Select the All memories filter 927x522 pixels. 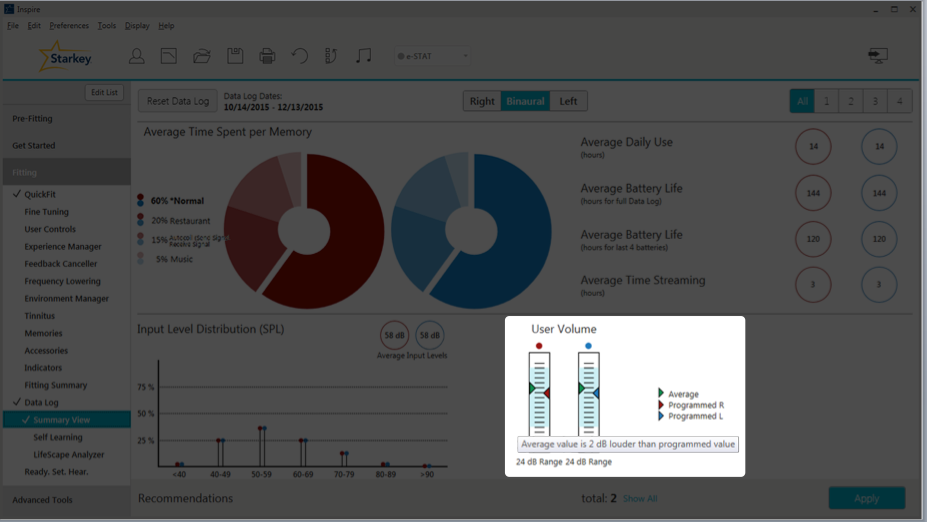[x=802, y=101]
